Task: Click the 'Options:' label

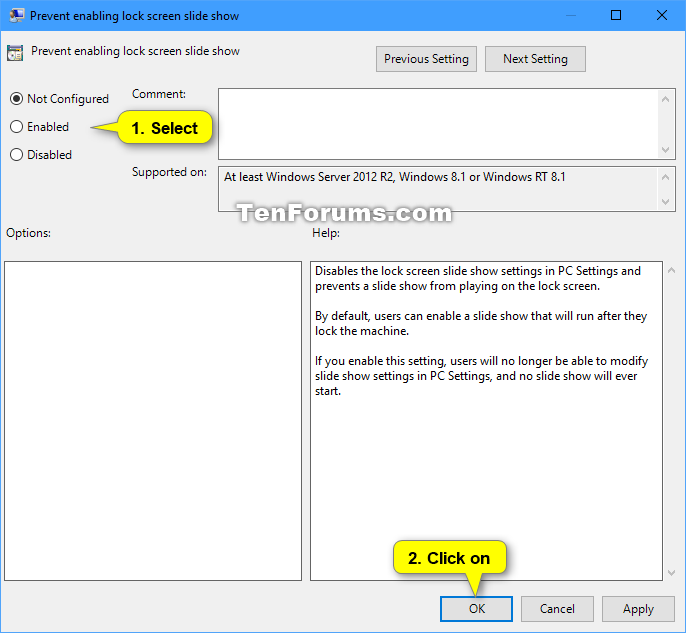Action: [28, 233]
